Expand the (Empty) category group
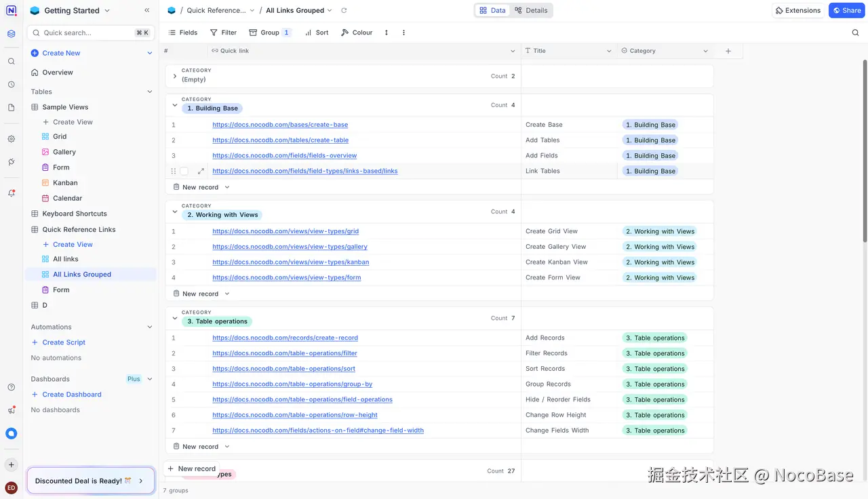 [175, 76]
